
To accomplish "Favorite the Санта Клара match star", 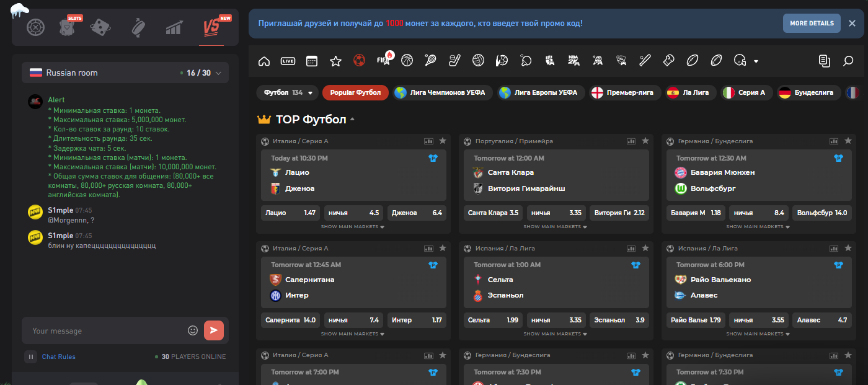I will [645, 141].
